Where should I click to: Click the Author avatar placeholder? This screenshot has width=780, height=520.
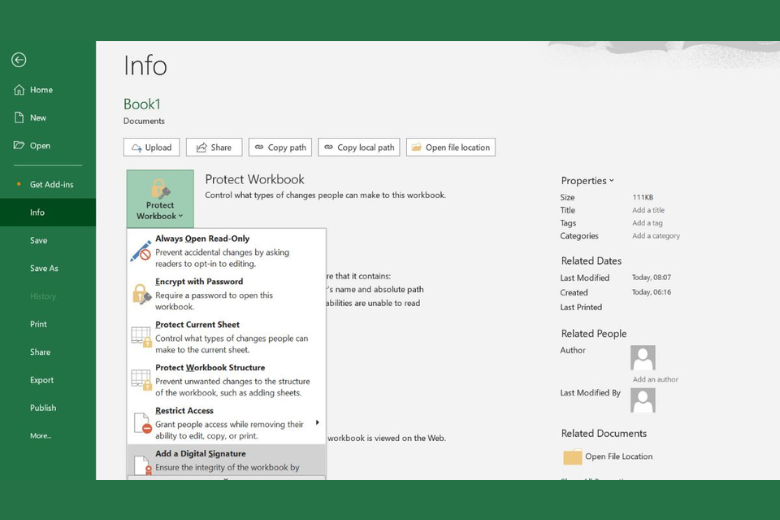coord(643,358)
